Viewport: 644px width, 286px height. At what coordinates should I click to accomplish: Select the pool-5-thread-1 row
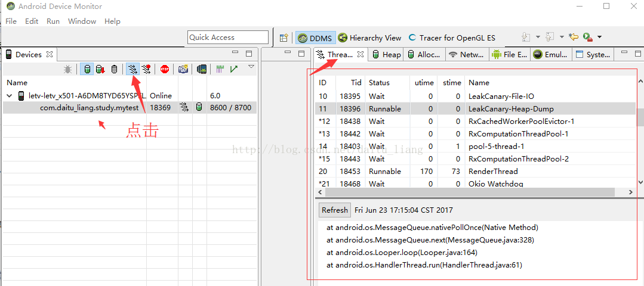(476, 147)
